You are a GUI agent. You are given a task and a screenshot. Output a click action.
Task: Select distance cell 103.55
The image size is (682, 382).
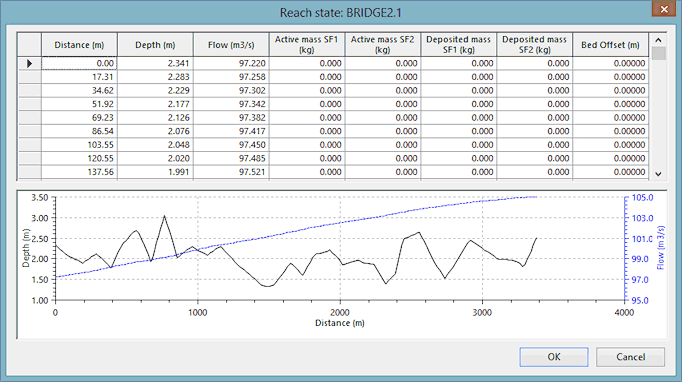click(79, 144)
